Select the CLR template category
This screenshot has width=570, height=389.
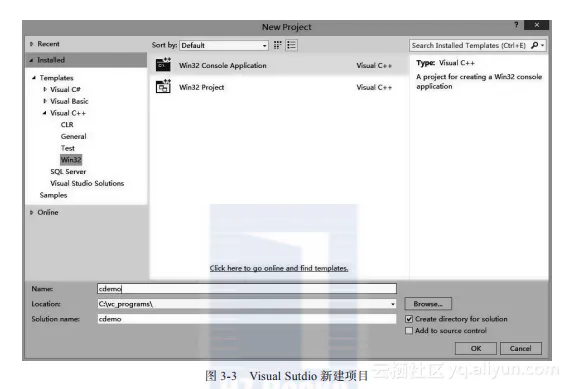pos(67,125)
